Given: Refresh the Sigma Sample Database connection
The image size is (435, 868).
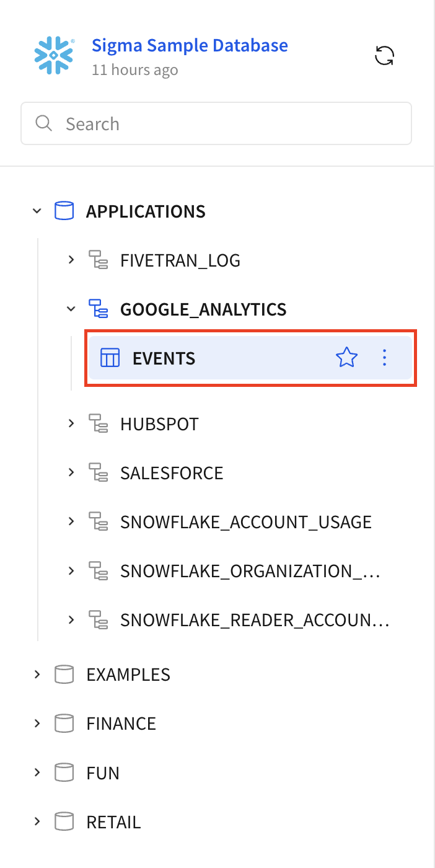Looking at the screenshot, I should [385, 56].
